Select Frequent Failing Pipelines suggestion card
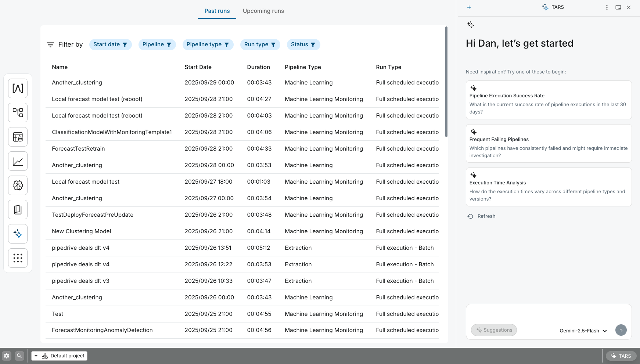The image size is (640, 364). click(549, 144)
